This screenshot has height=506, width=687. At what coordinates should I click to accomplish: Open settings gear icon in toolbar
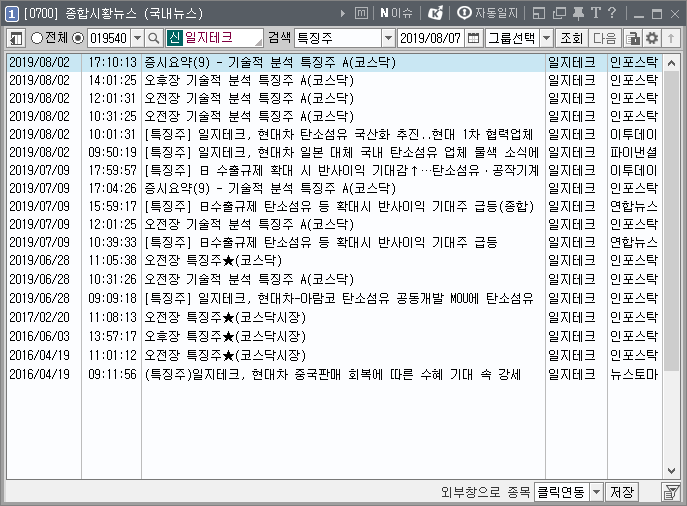[x=652, y=39]
